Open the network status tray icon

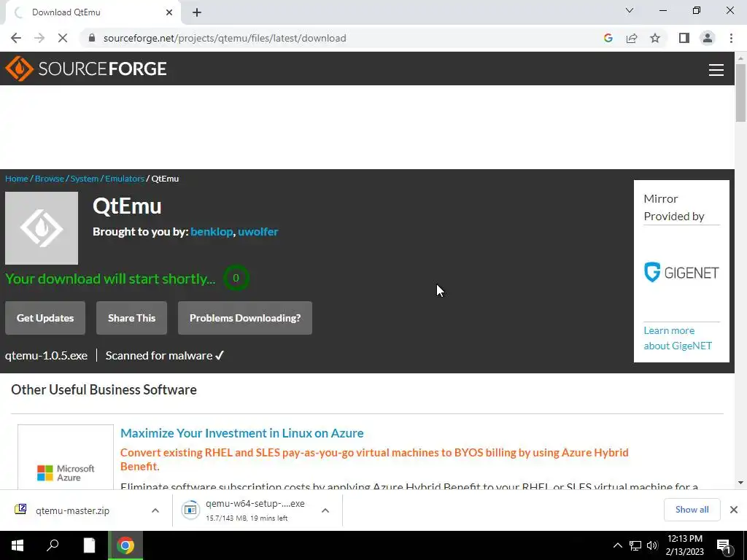635,545
